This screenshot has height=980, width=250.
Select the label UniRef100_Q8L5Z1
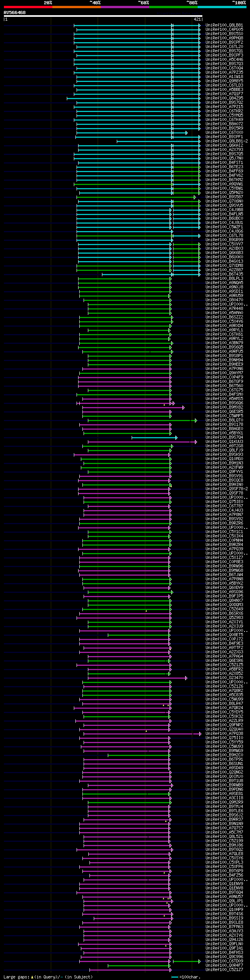(224, 836)
